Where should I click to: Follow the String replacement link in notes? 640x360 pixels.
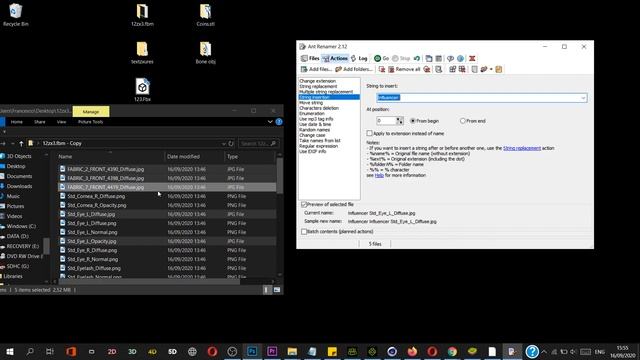pyautogui.click(x=522, y=148)
